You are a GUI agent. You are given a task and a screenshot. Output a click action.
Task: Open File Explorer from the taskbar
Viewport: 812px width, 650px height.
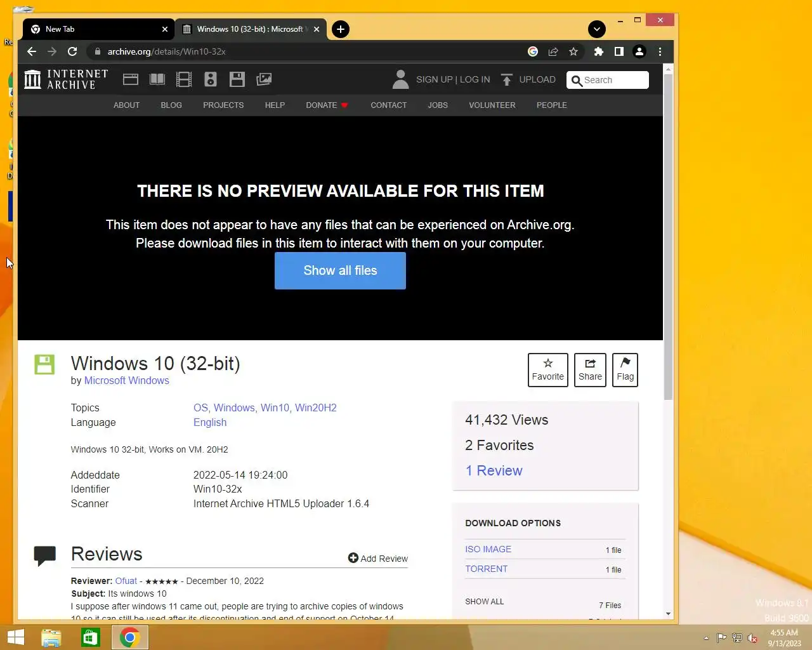51,637
